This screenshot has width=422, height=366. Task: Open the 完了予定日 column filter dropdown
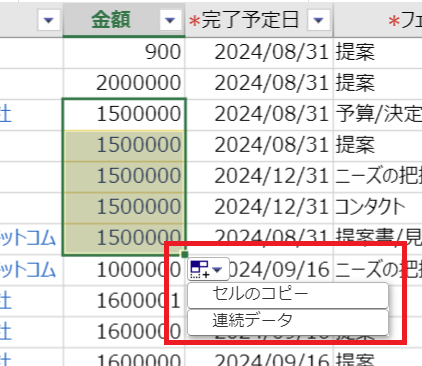click(x=318, y=20)
